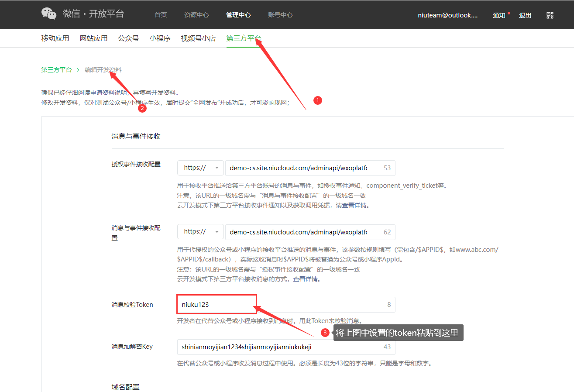Click the WeChat Open Platform logo
Viewport: 574px width, 392px height.
tap(82, 14)
